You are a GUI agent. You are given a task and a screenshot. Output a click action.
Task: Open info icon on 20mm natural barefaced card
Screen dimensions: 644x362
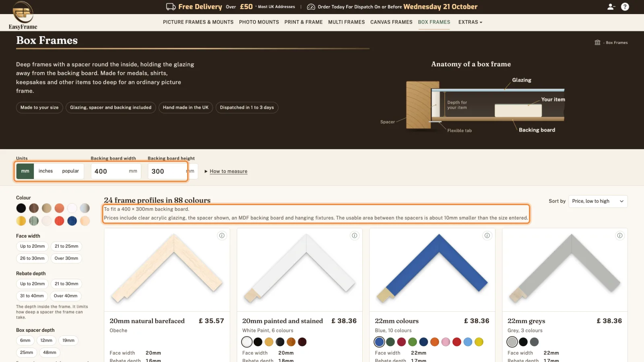[x=222, y=236]
